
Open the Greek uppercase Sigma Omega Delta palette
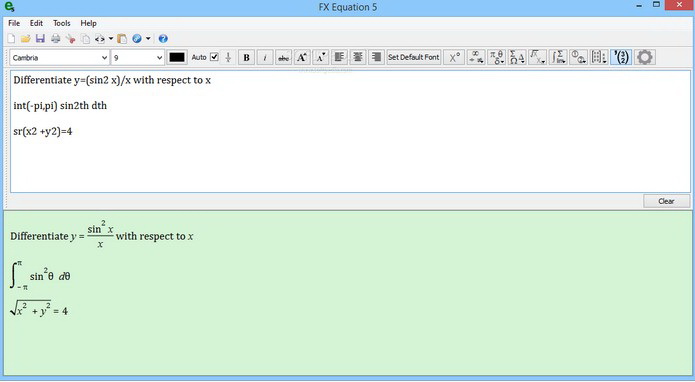[x=517, y=58]
